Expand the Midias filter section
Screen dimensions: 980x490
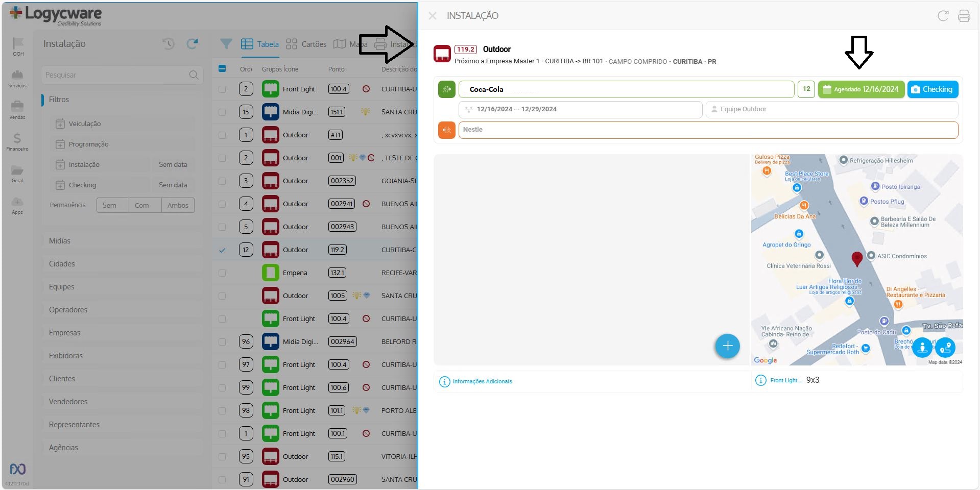click(123, 241)
